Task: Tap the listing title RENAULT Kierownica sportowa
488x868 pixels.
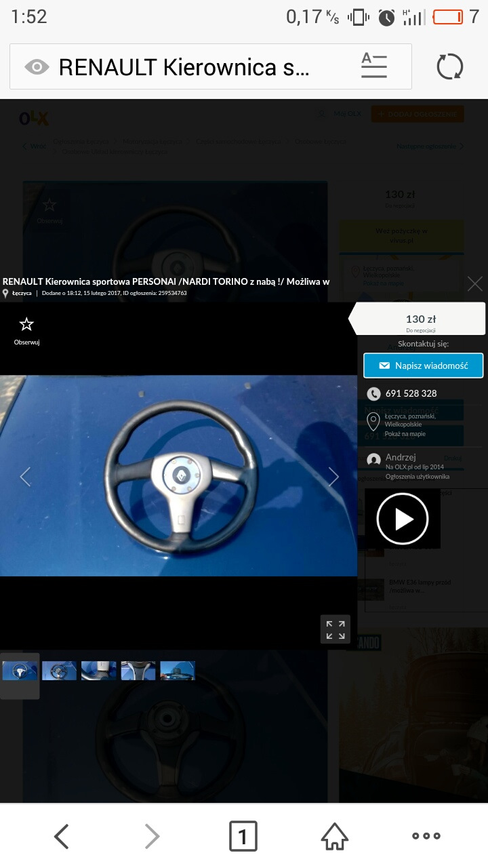Action: 166,281
